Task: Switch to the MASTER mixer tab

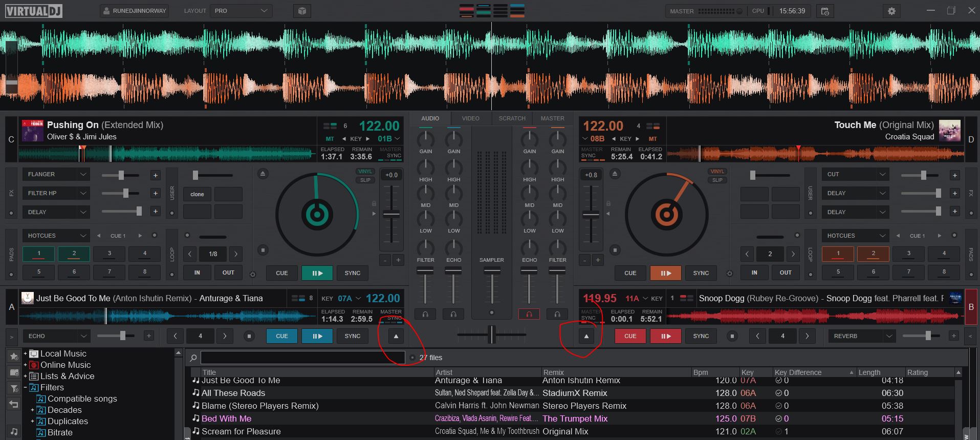Action: point(553,118)
